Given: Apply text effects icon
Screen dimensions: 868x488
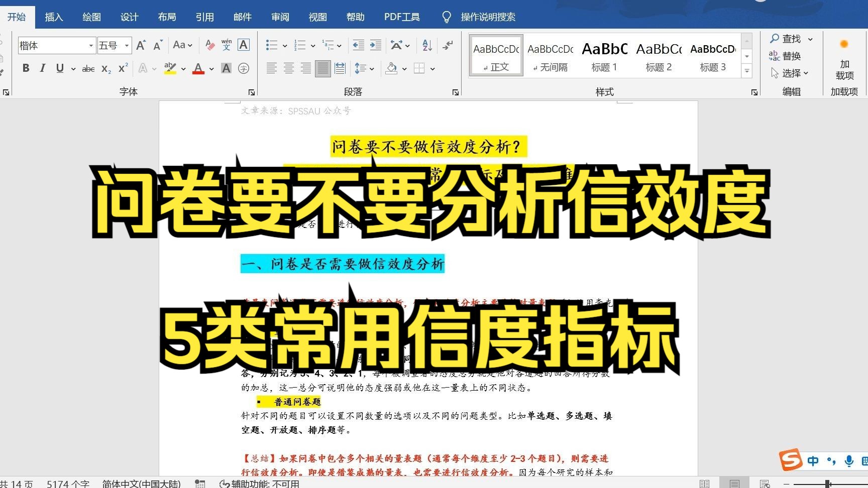Looking at the screenshot, I should point(143,68).
